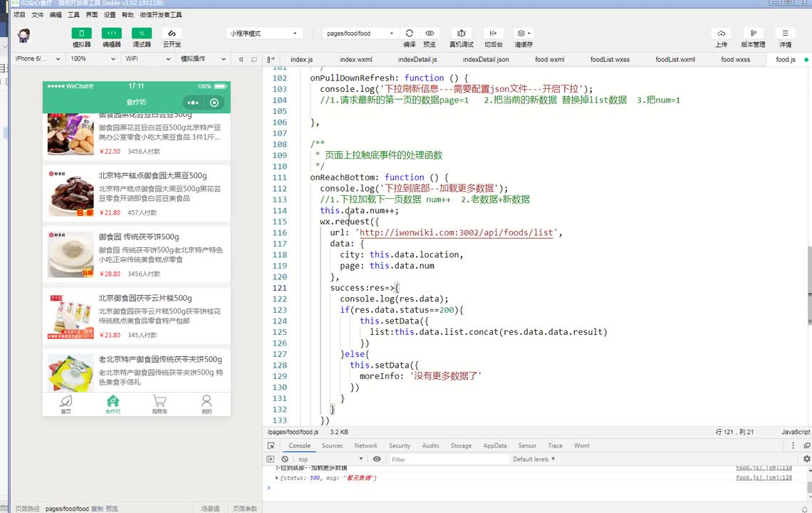Toggle the 调试器 debugger panel button
812x513 pixels.
(x=141, y=33)
